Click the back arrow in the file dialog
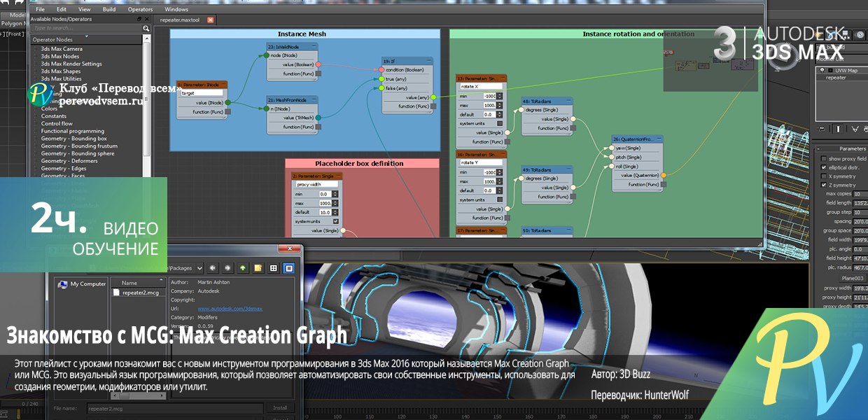Viewport: 868px width, 420px height. pos(213,267)
